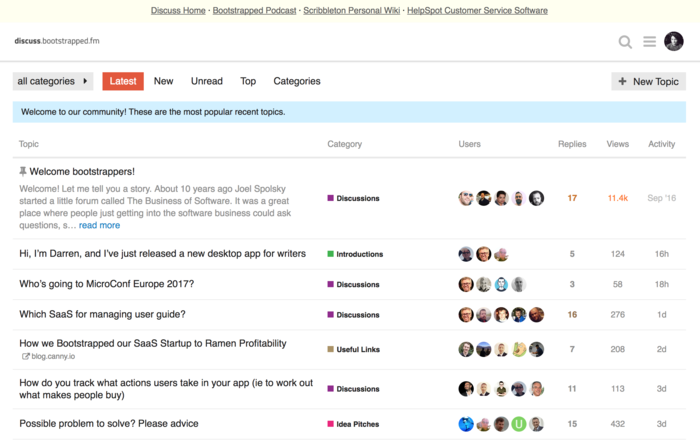Click first user avatar in Welcome bootstrappers row

click(x=466, y=198)
